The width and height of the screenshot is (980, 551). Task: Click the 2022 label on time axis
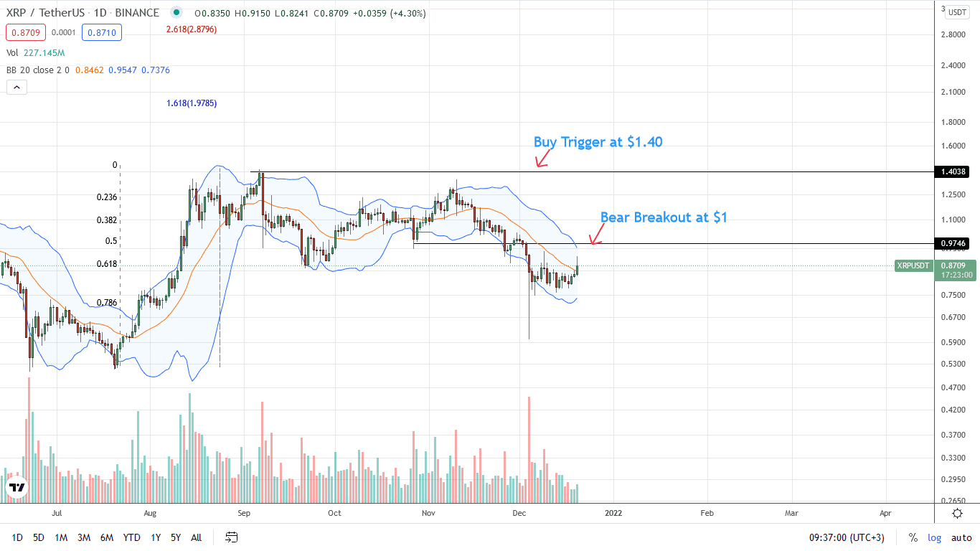click(613, 513)
